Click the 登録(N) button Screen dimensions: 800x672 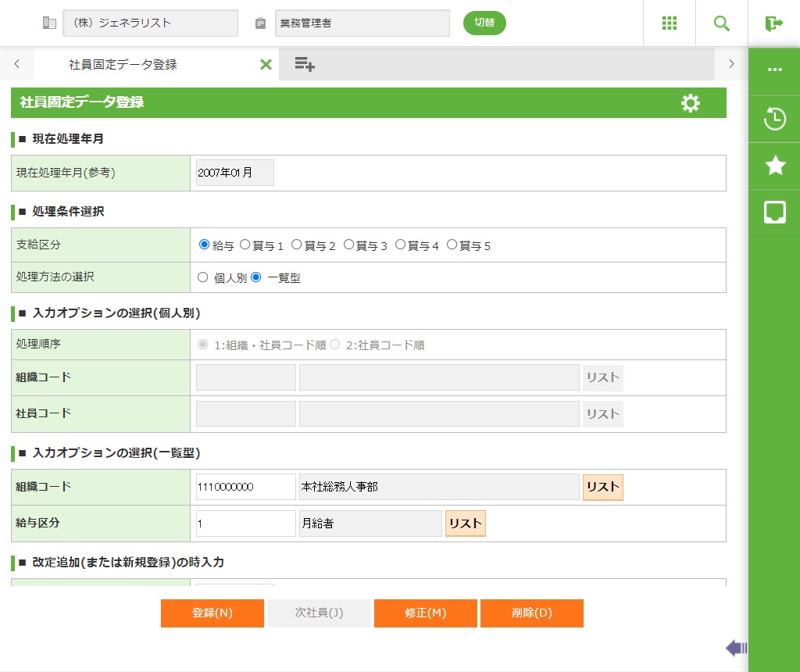pyautogui.click(x=212, y=613)
